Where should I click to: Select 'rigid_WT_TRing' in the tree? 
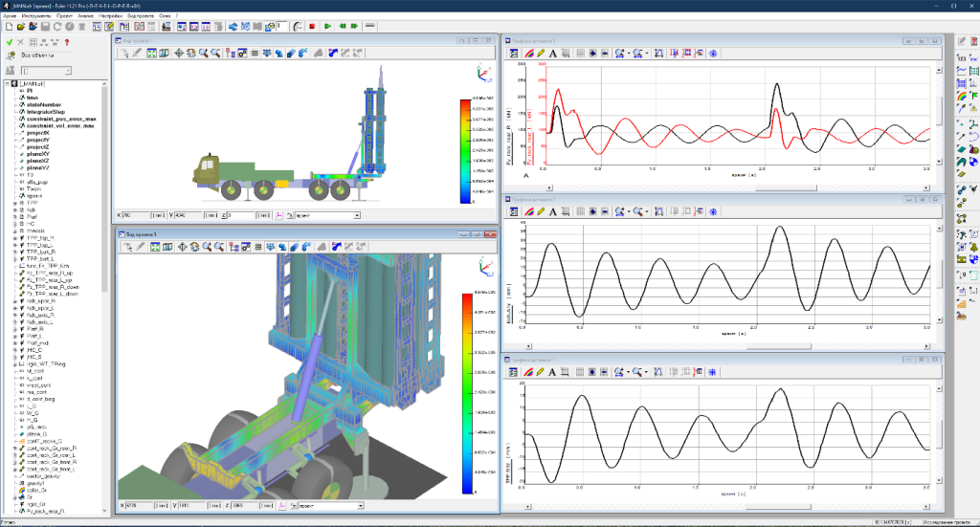[x=46, y=364]
